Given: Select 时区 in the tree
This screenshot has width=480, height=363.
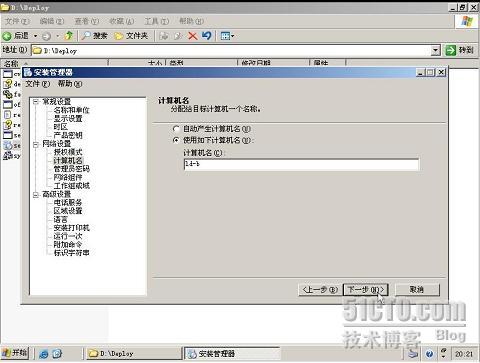Looking at the screenshot, I should click(61, 127).
